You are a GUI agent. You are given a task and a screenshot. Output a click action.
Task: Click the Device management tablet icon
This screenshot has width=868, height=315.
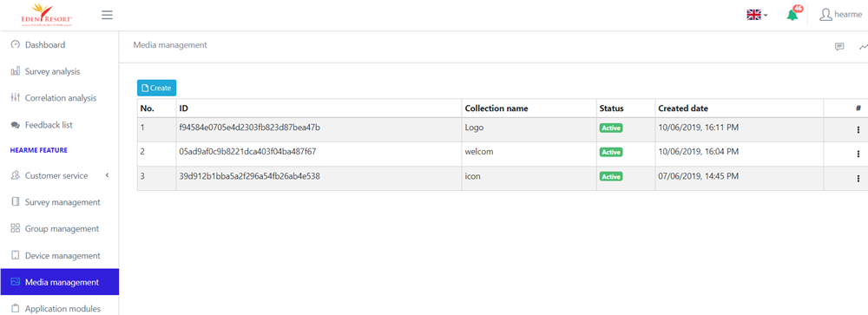tap(16, 256)
